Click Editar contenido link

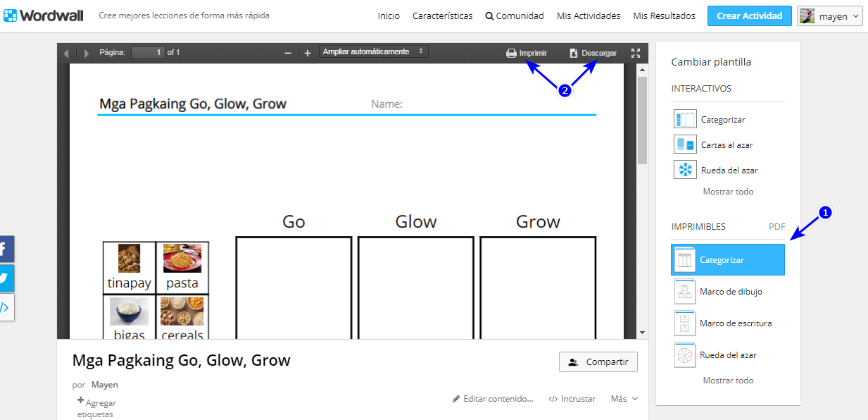tap(493, 399)
